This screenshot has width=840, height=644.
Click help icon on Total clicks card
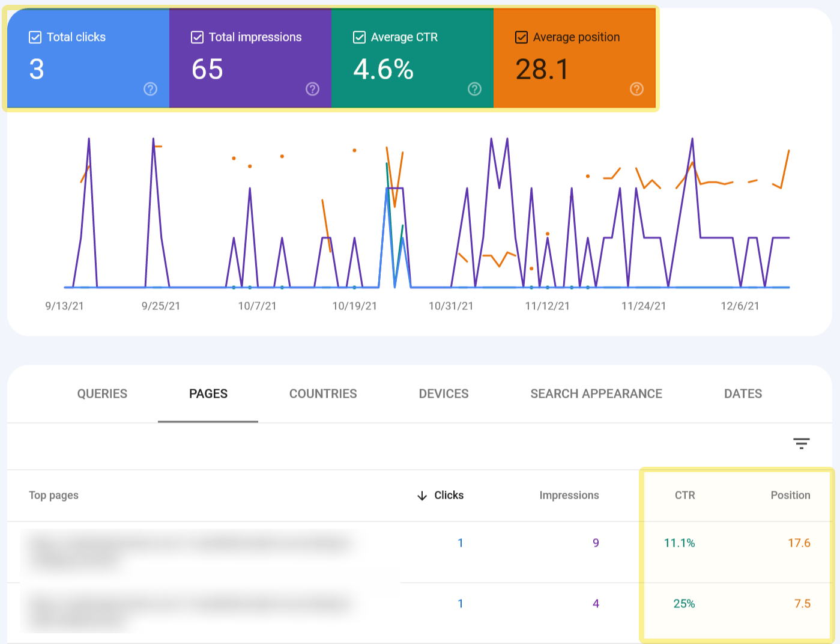pos(150,89)
